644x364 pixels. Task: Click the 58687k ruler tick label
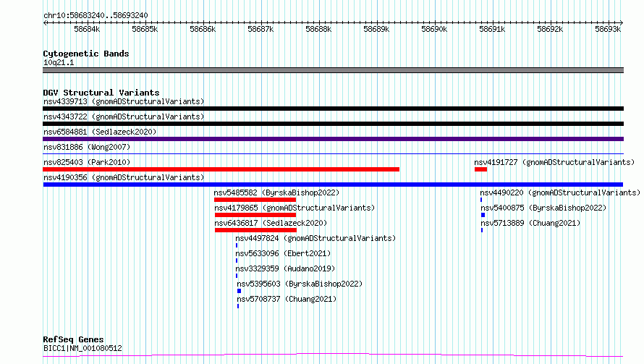[260, 29]
